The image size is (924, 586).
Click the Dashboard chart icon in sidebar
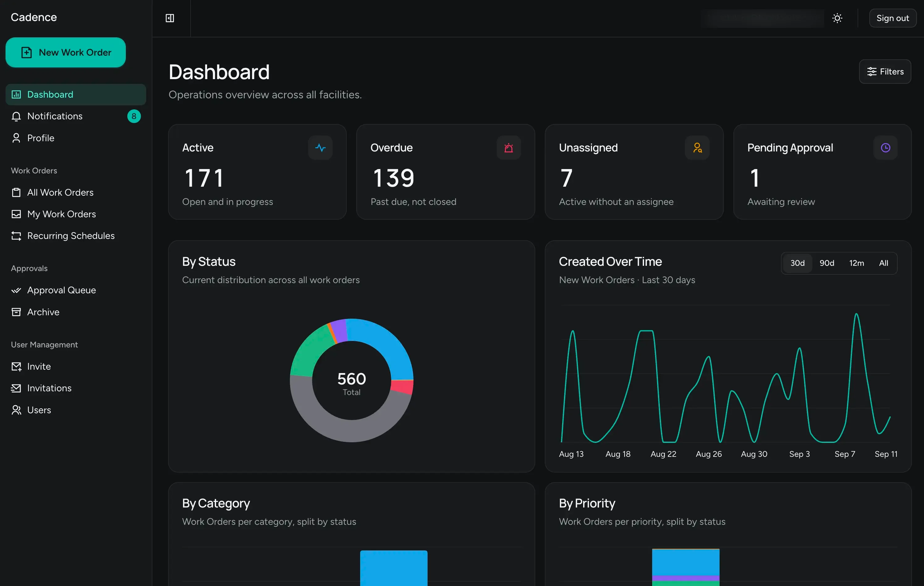[16, 94]
